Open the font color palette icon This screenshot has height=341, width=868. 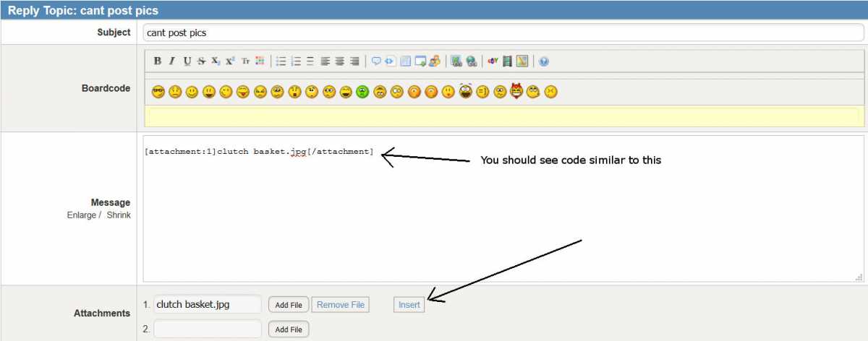pos(260,61)
